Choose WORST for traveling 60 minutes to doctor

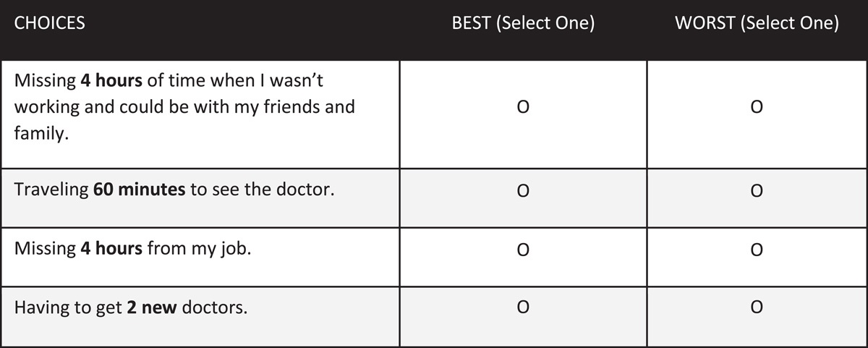pyautogui.click(x=757, y=192)
